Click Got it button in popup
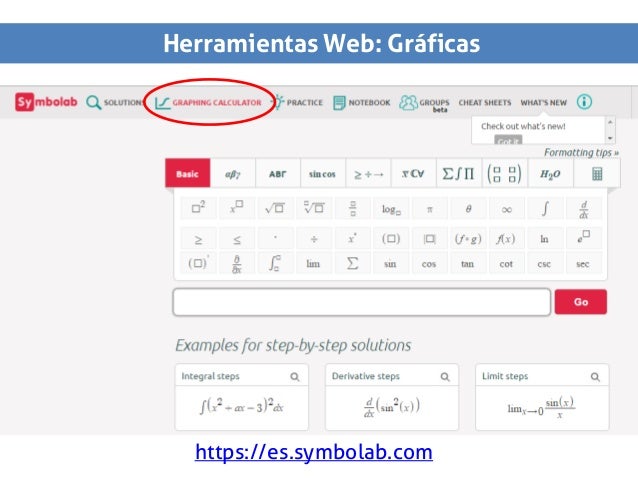The width and height of the screenshot is (638, 479). pos(508,140)
